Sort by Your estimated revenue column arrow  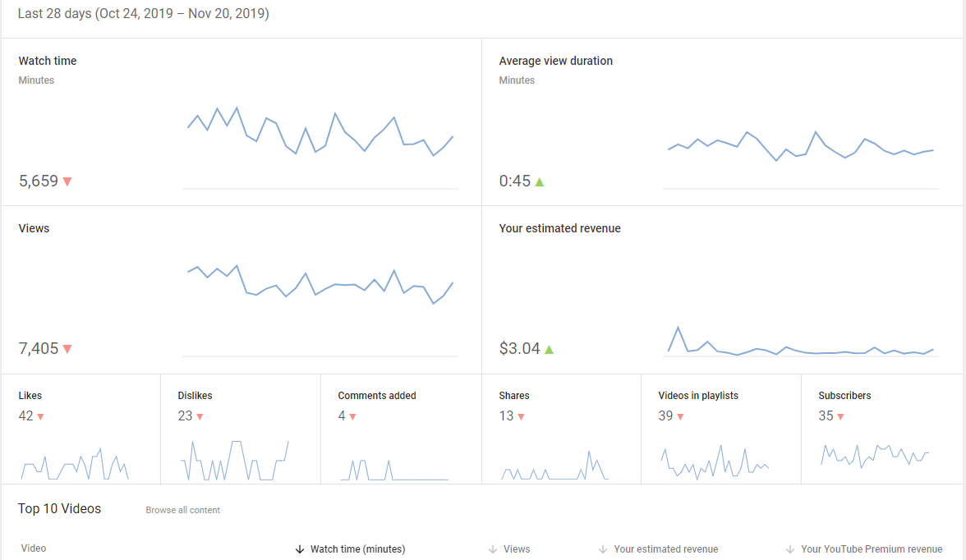click(603, 549)
